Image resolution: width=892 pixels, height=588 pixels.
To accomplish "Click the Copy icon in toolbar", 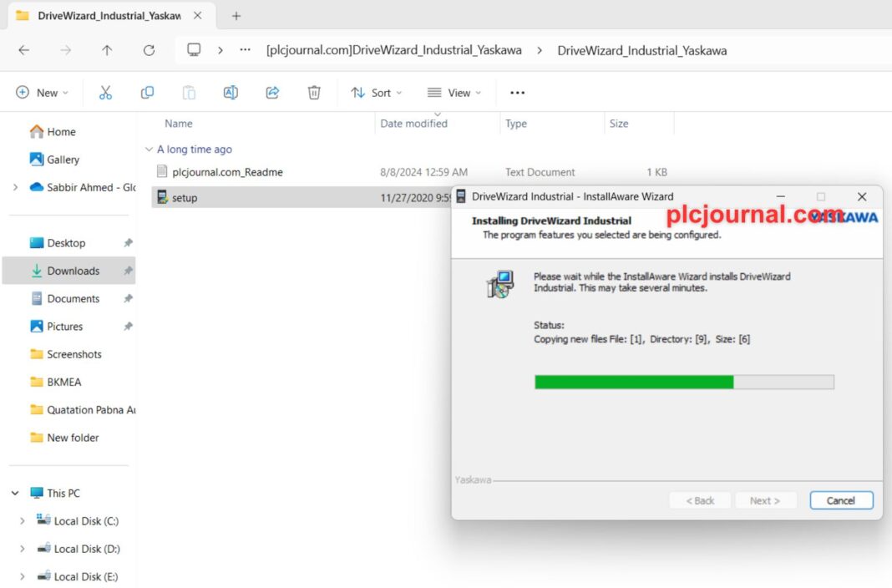I will 147,93.
